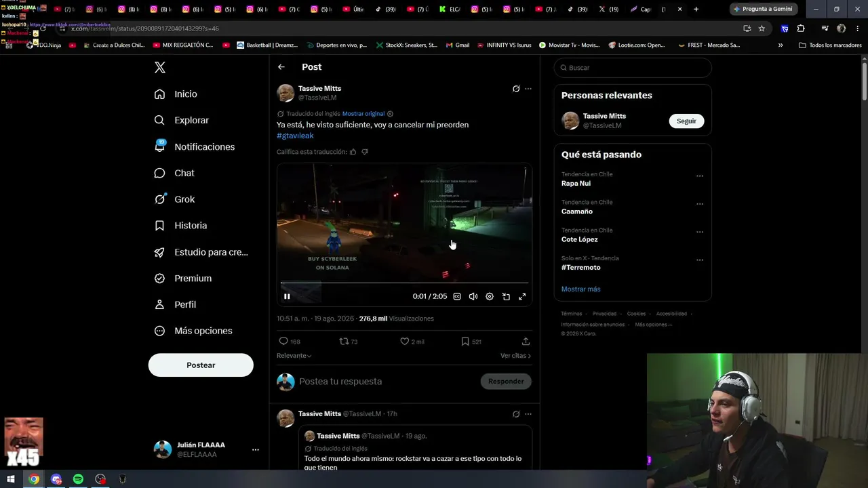Bookmark the post with 521 saves

click(465, 342)
